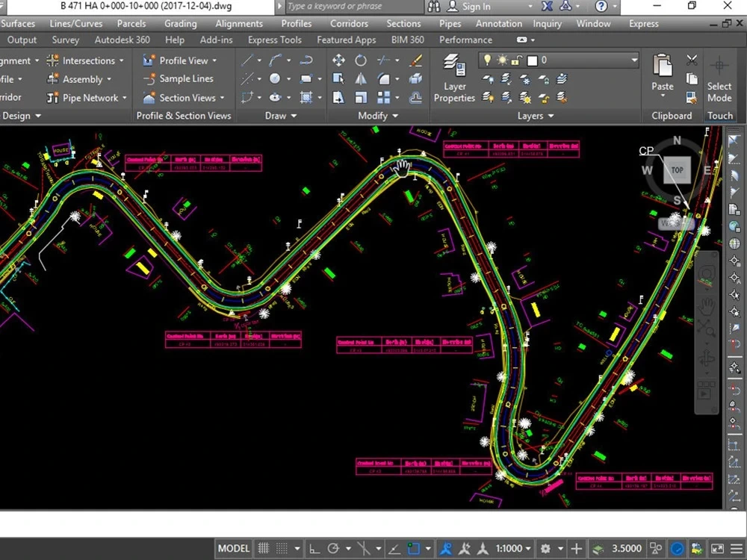Click the Paste clipboard icon
This screenshot has width=747, height=560.
[662, 66]
